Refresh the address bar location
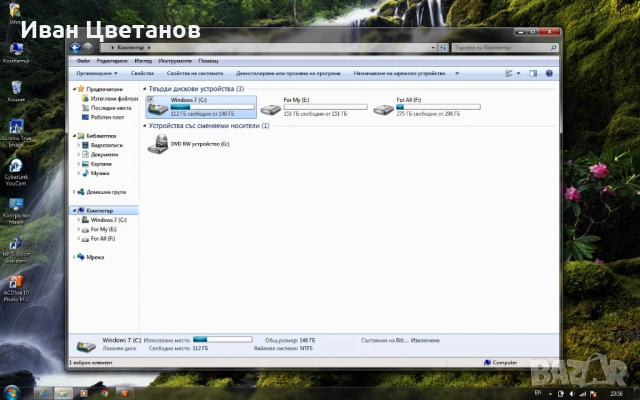This screenshot has height=400, width=640. (x=443, y=48)
